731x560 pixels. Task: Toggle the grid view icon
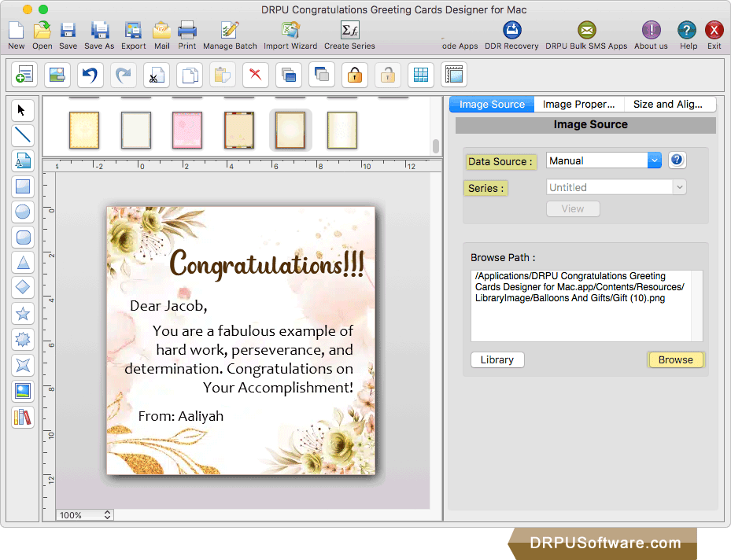pos(421,75)
